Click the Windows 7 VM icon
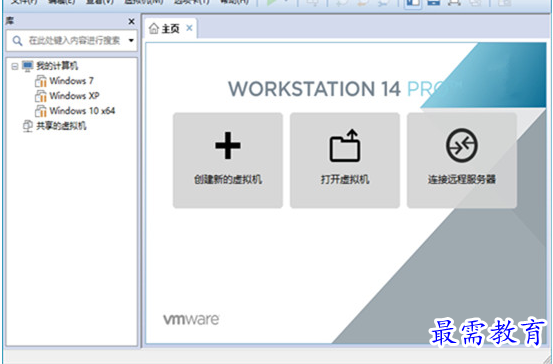The width and height of the screenshot is (553, 364). click(x=41, y=81)
